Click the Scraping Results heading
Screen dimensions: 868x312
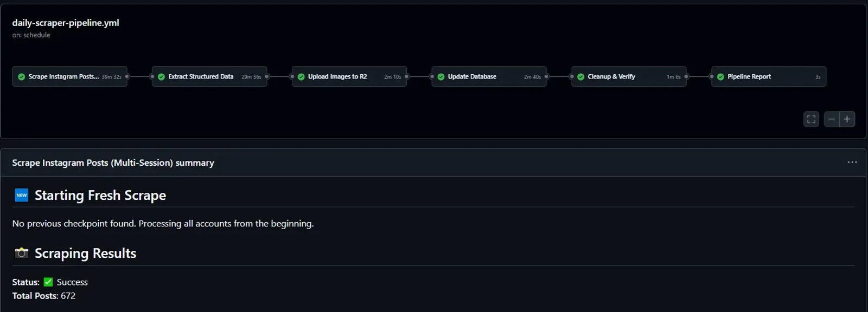point(85,253)
